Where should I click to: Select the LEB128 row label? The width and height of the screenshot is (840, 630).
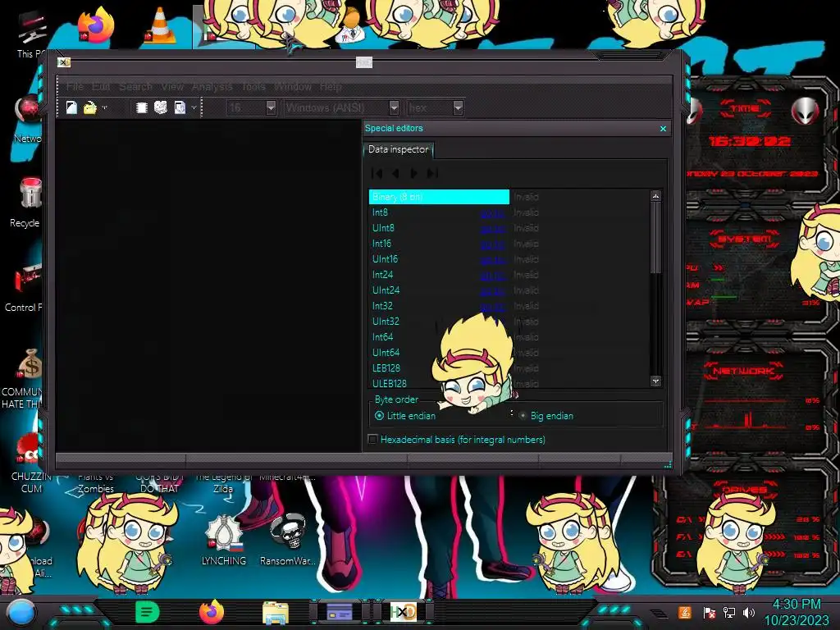(x=386, y=368)
